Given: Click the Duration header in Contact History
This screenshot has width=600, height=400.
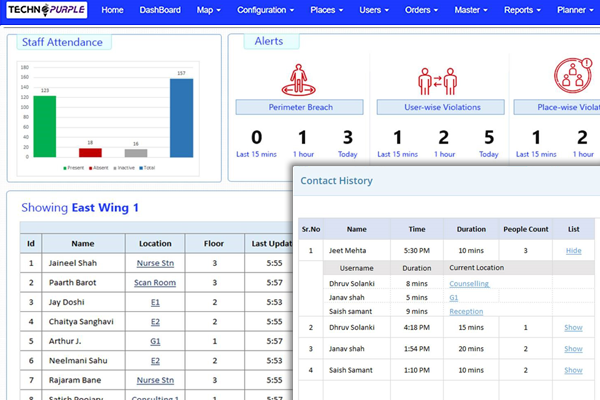Looking at the screenshot, I should click(x=471, y=229).
